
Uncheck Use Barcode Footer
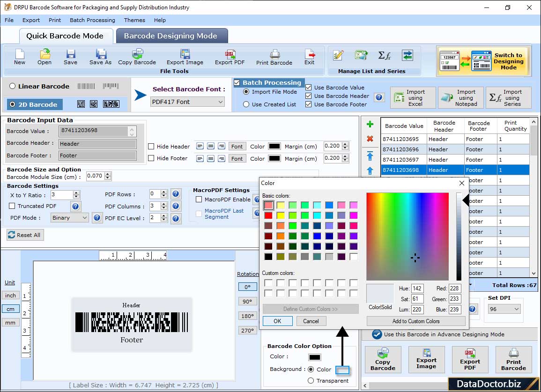(x=309, y=104)
